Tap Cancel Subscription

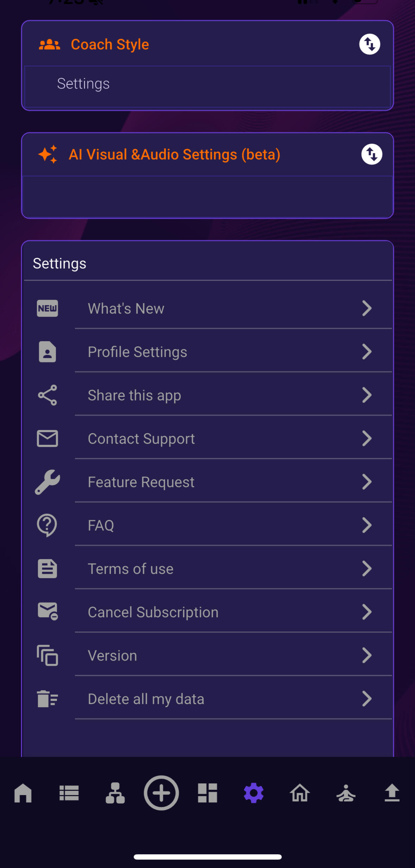pos(153,612)
